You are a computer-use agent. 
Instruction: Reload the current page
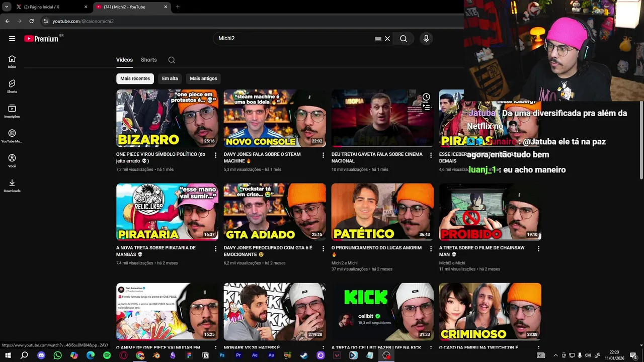tap(31, 21)
